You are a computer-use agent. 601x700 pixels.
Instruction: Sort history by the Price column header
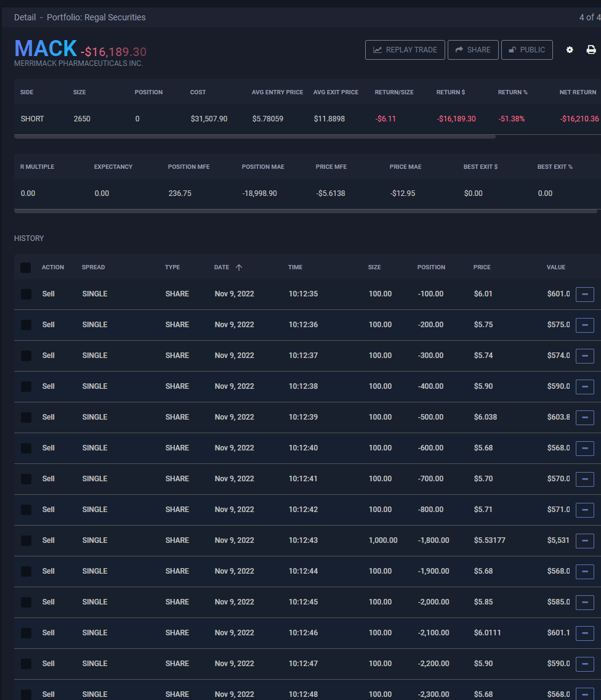coord(482,267)
